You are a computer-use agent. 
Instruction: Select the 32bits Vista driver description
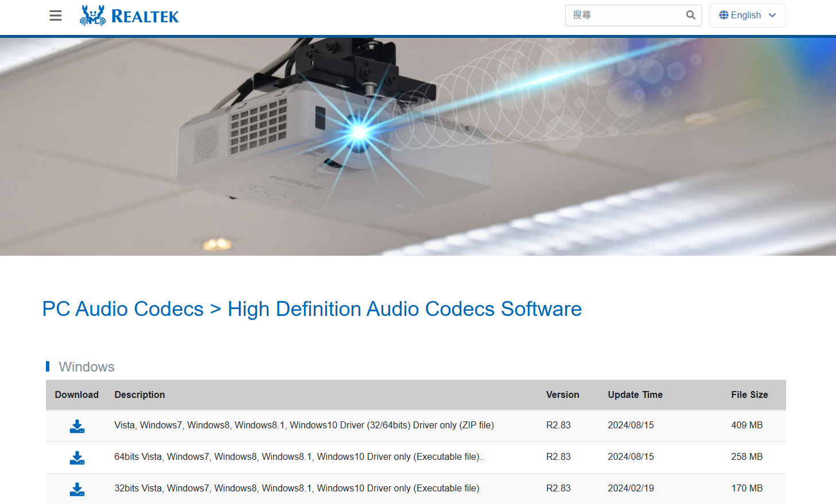coord(297,488)
